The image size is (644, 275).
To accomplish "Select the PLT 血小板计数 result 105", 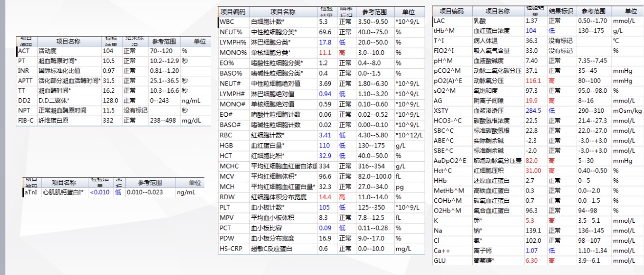I will (x=324, y=208).
